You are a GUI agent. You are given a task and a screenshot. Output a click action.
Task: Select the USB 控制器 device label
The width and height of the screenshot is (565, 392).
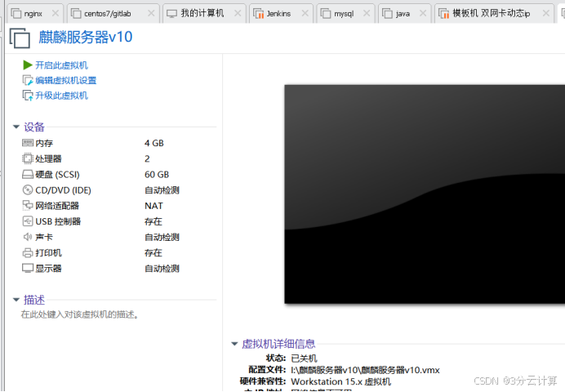point(58,221)
